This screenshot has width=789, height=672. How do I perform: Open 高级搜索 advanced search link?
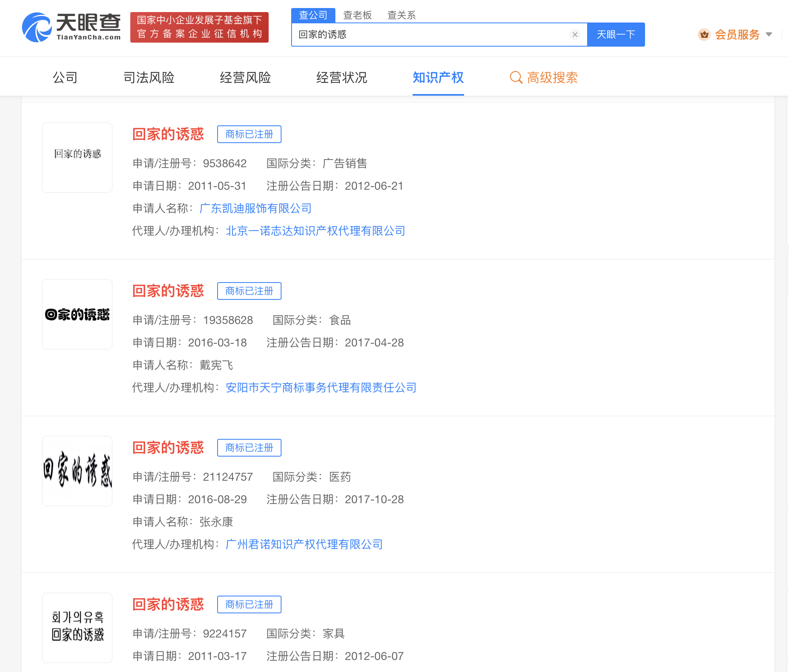point(544,77)
